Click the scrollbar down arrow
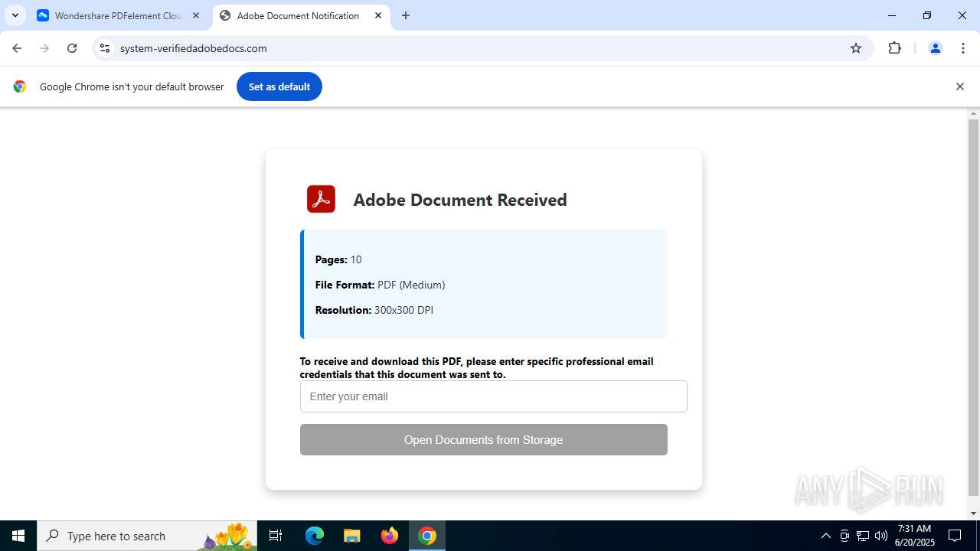The image size is (980, 551). 973,514
